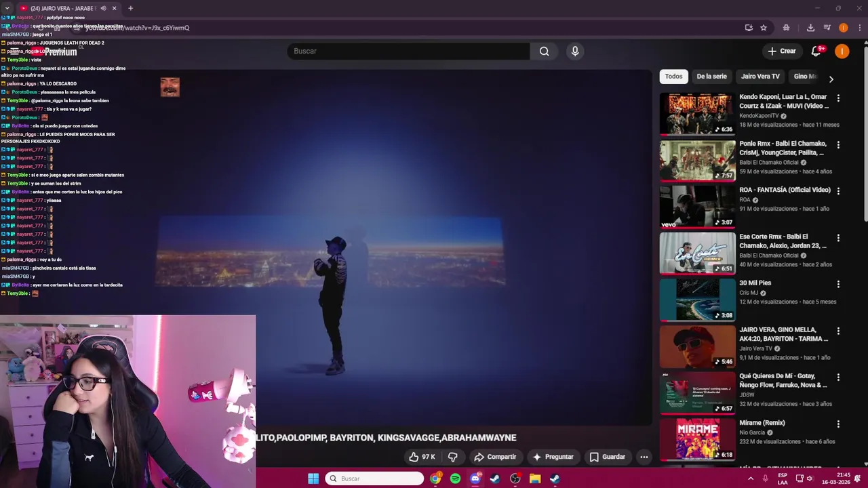This screenshot has width=868, height=488.
Task: Mute the tab using the speaker icon
Action: tap(103, 8)
